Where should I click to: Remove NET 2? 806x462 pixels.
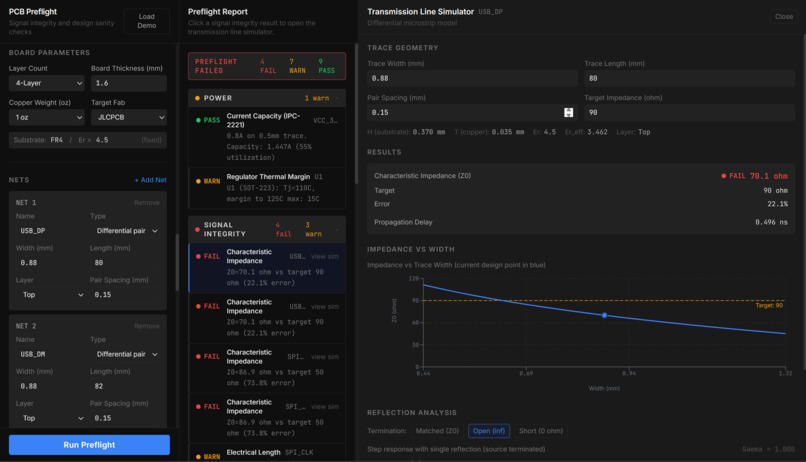146,326
